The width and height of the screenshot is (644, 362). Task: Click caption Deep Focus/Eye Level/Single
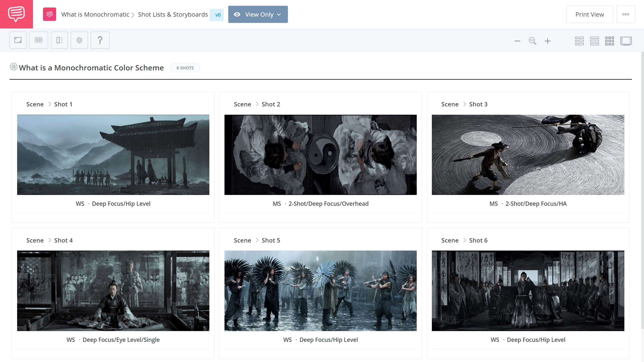[121, 340]
